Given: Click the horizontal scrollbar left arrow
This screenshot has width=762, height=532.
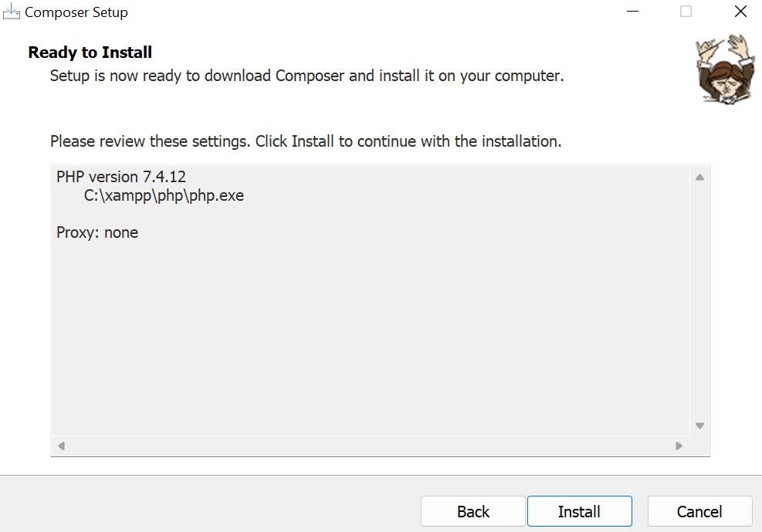Looking at the screenshot, I should (61, 446).
